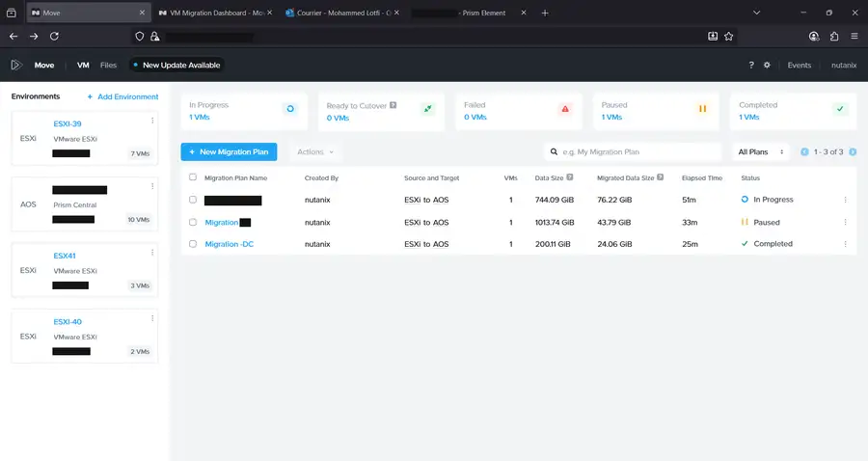Viewport: 868px width, 461px height.
Task: Open the browser extensions puzzle icon
Action: tap(834, 36)
